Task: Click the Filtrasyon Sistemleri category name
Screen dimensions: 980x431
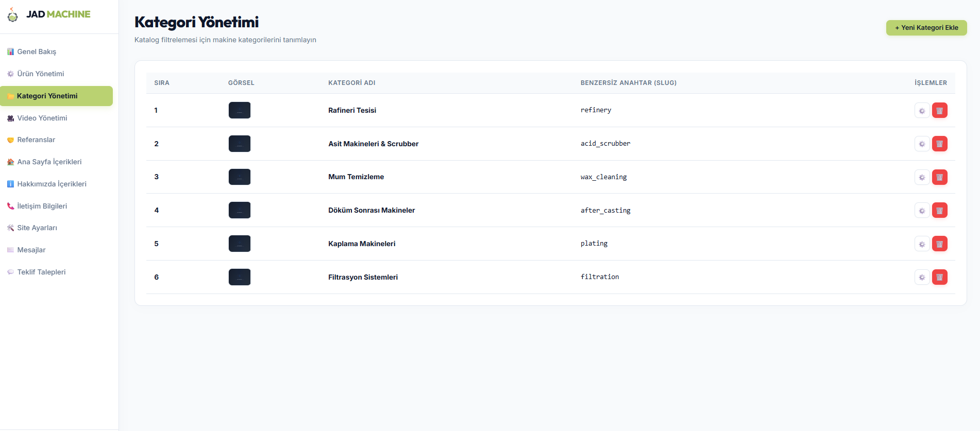Action: [x=363, y=277]
